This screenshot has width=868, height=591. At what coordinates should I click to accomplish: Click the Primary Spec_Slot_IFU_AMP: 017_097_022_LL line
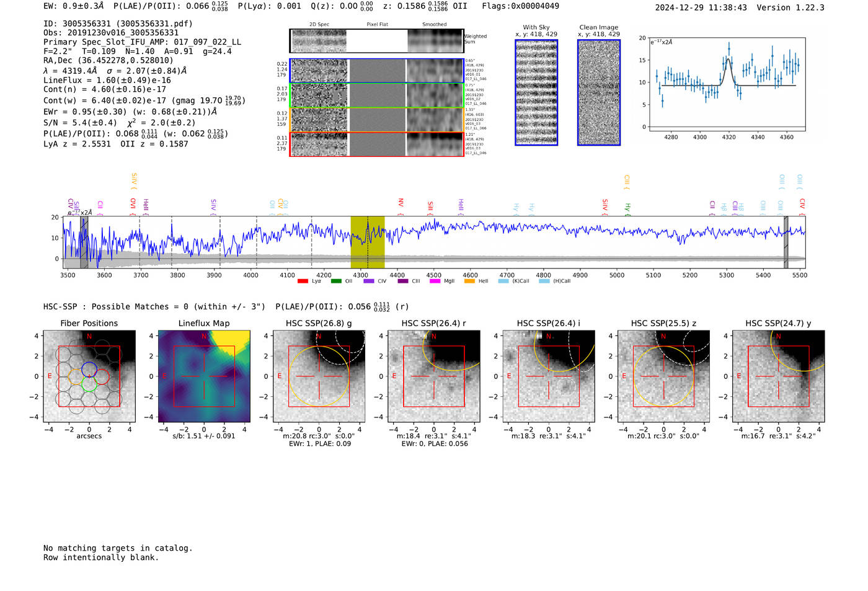point(142,42)
